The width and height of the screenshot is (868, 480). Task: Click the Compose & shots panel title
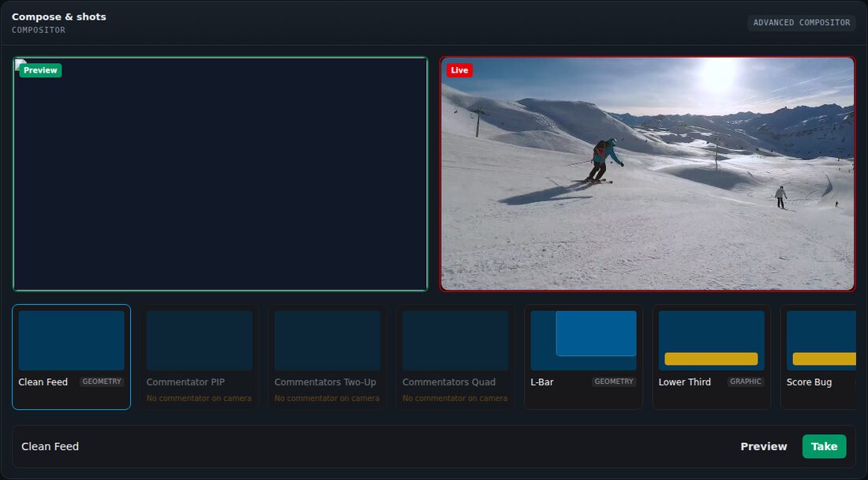58,17
